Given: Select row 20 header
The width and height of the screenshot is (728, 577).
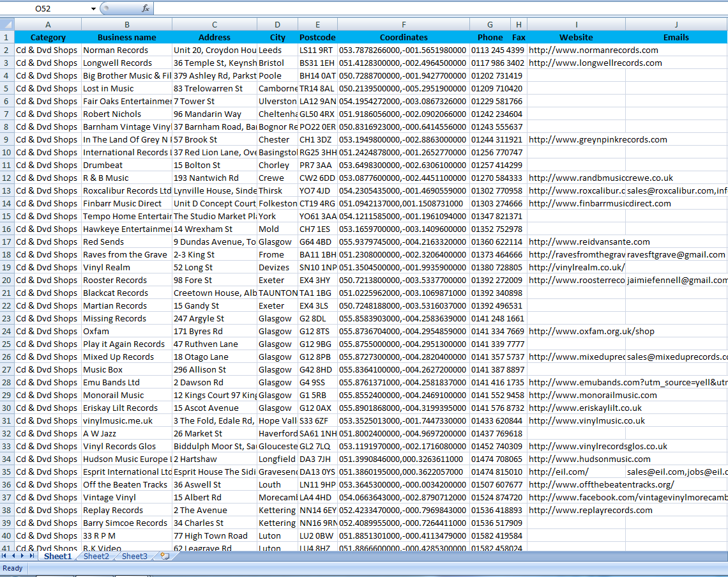Looking at the screenshot, I should [x=7, y=280].
